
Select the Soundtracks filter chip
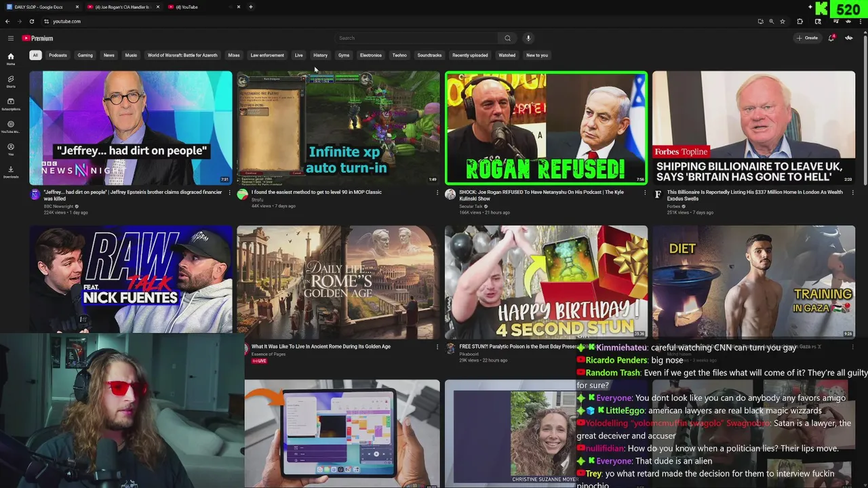pyautogui.click(x=429, y=55)
